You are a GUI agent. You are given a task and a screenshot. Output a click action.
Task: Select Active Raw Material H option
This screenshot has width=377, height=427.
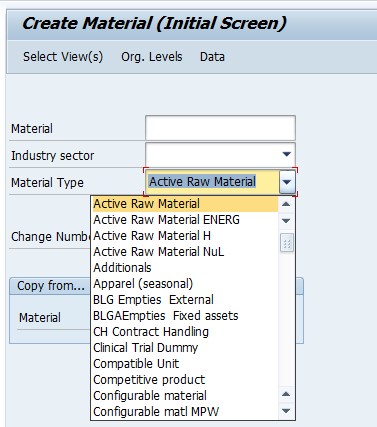click(x=184, y=236)
